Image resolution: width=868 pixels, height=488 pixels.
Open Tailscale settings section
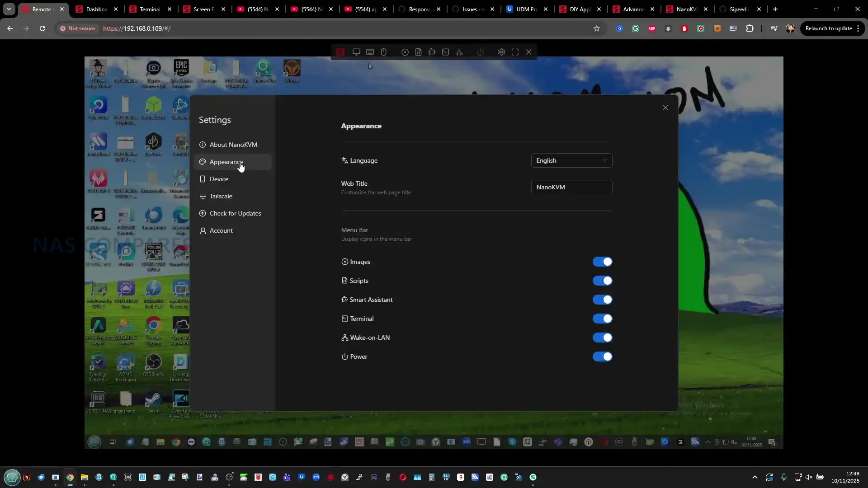(221, 196)
